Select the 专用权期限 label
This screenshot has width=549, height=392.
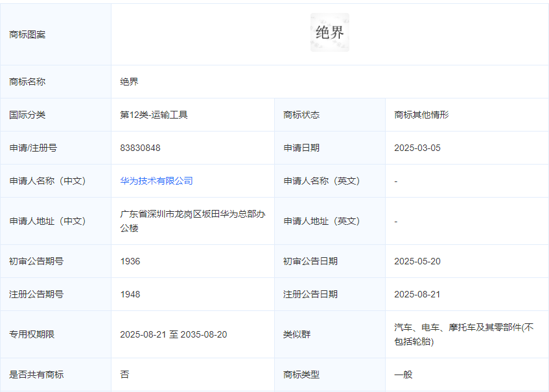click(32, 334)
